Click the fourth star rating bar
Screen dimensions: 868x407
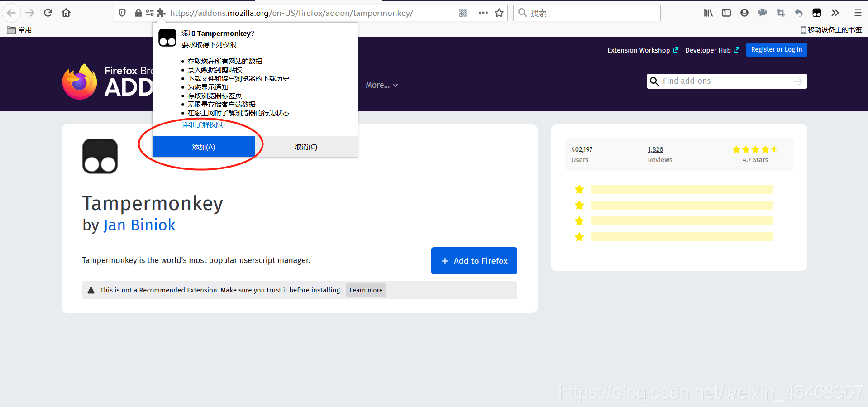point(682,237)
